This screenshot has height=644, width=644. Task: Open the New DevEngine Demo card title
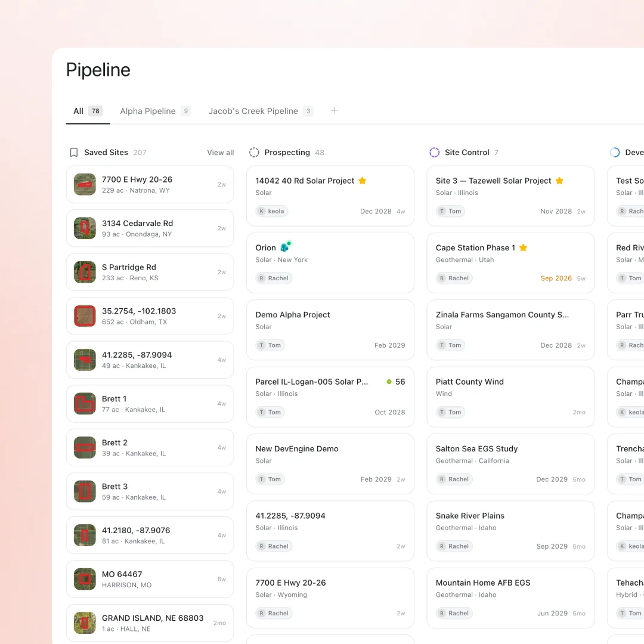pyautogui.click(x=297, y=448)
